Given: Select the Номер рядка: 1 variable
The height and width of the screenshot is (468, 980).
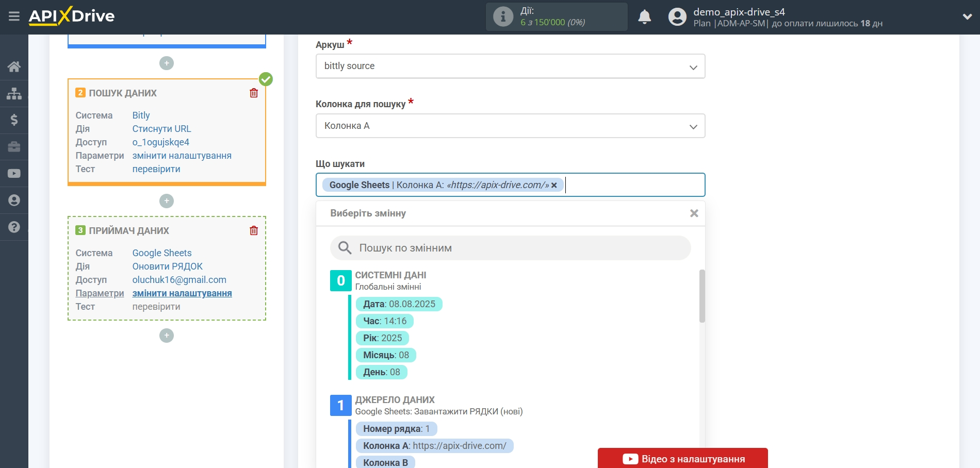Looking at the screenshot, I should click(x=396, y=429).
